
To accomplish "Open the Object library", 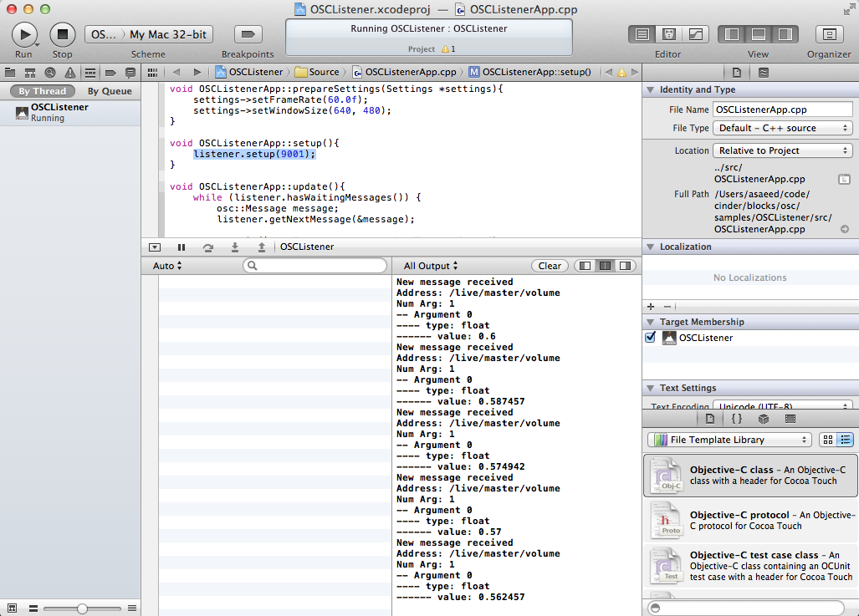I will (x=764, y=419).
